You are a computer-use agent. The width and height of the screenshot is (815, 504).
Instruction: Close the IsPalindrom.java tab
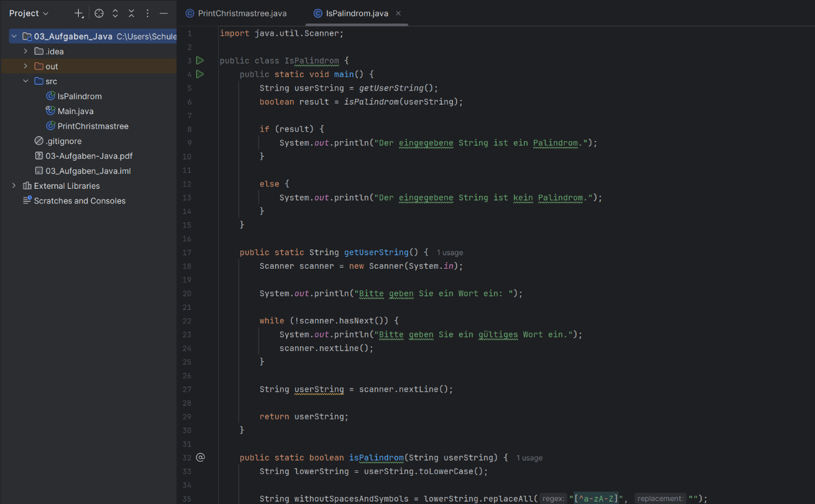click(x=399, y=14)
